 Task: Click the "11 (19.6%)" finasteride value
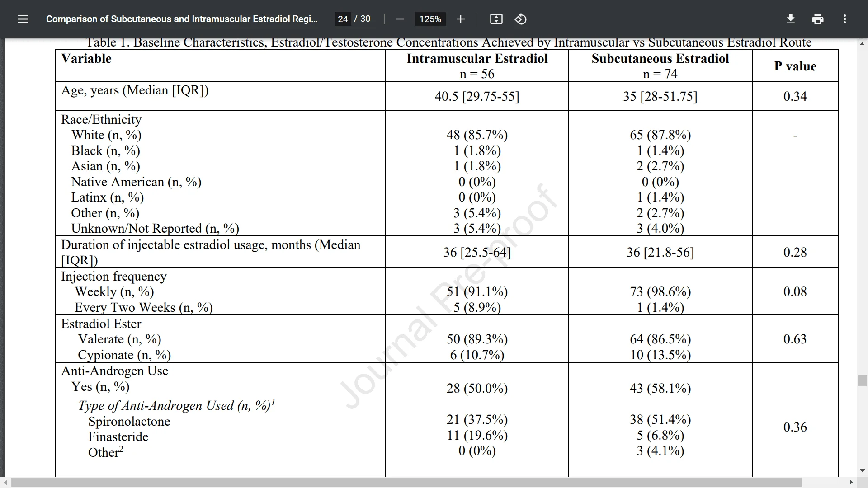coord(477,435)
